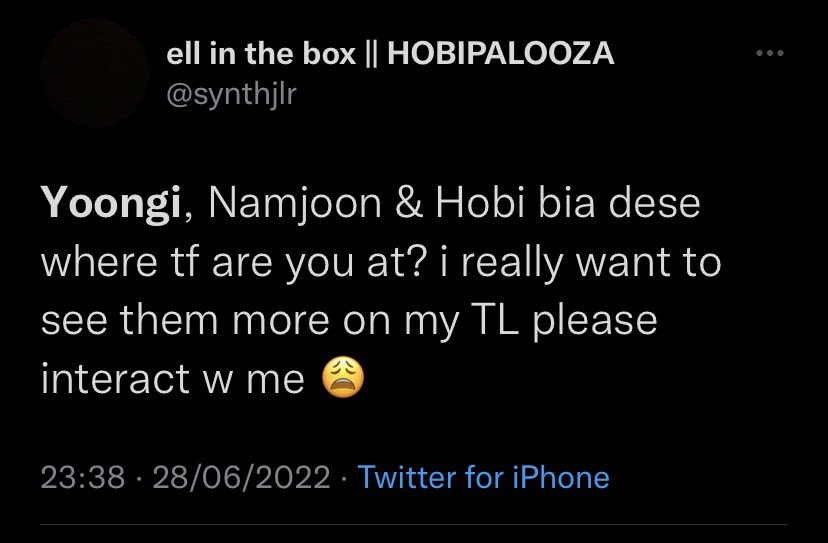This screenshot has height=543, width=828.
Task: Click the word Hobi in tweet
Action: pyautogui.click(x=480, y=203)
